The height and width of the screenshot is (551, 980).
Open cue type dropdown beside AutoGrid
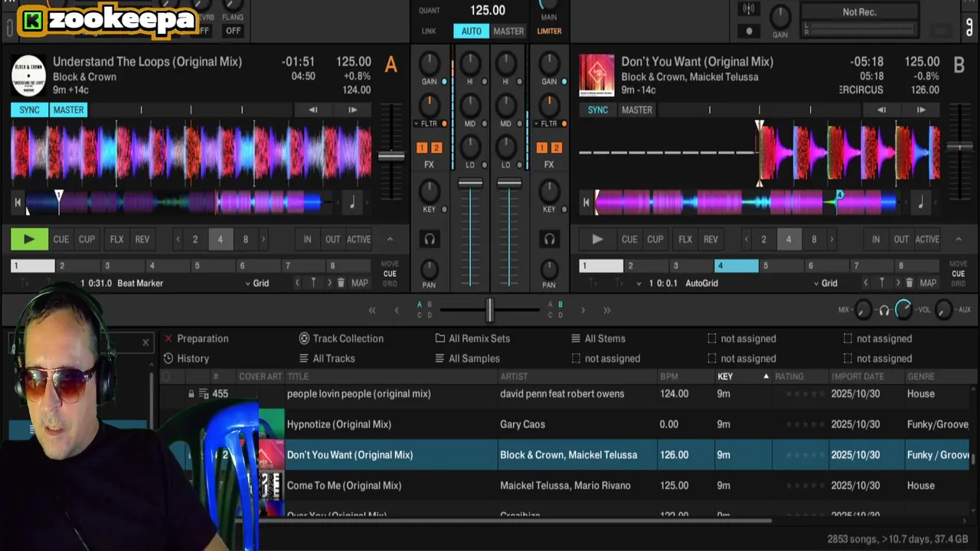(x=639, y=283)
